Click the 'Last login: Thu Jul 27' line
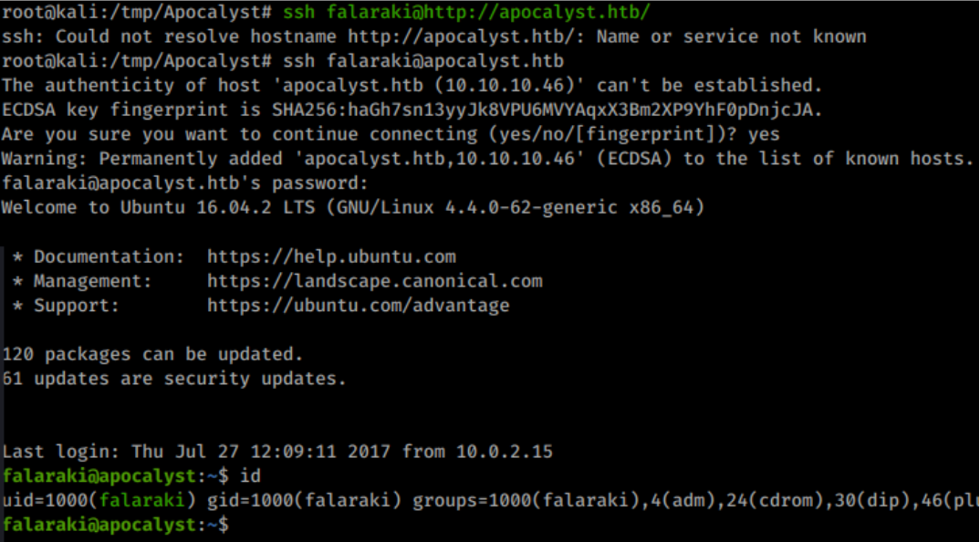The width and height of the screenshot is (980, 542). pyautogui.click(x=277, y=452)
